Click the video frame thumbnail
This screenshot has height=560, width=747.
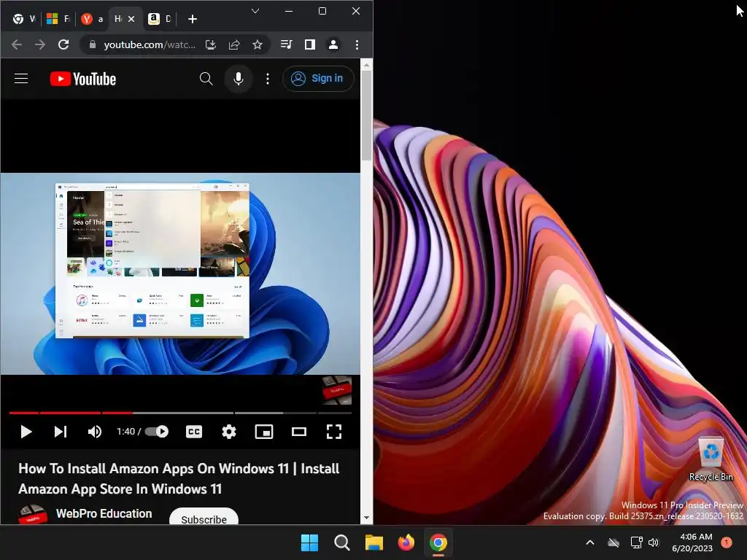click(180, 273)
